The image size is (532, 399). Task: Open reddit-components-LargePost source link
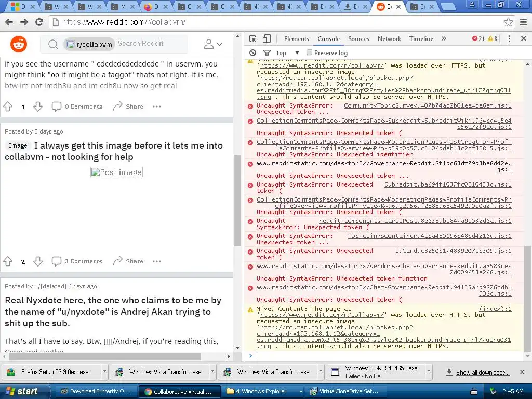[x=415, y=221]
